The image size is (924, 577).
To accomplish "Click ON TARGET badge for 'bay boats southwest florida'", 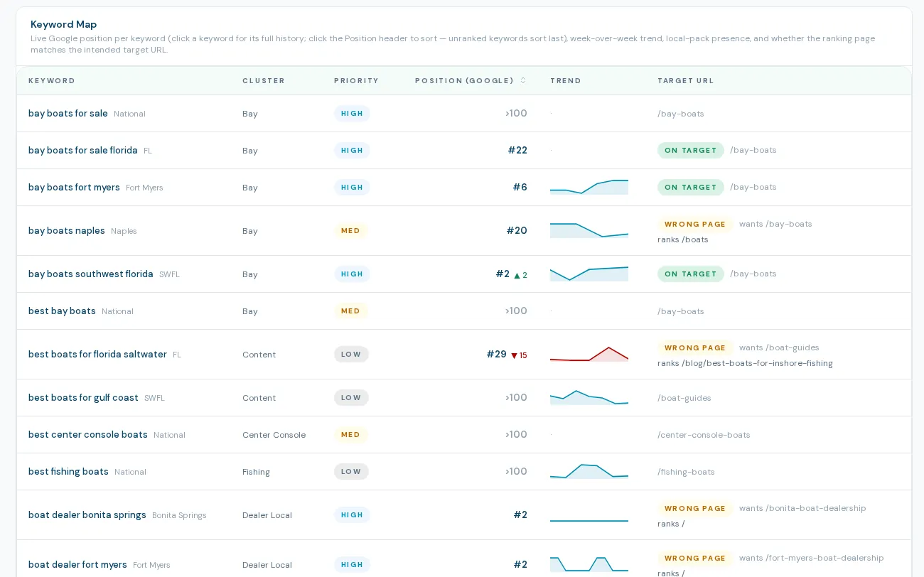I will (691, 274).
